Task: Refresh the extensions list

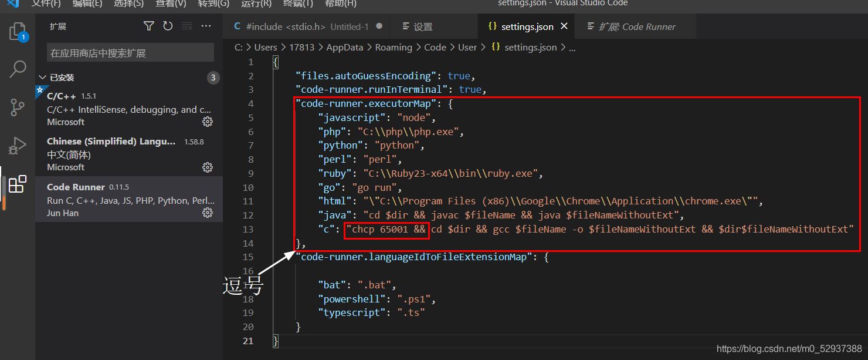Action: 168,26
